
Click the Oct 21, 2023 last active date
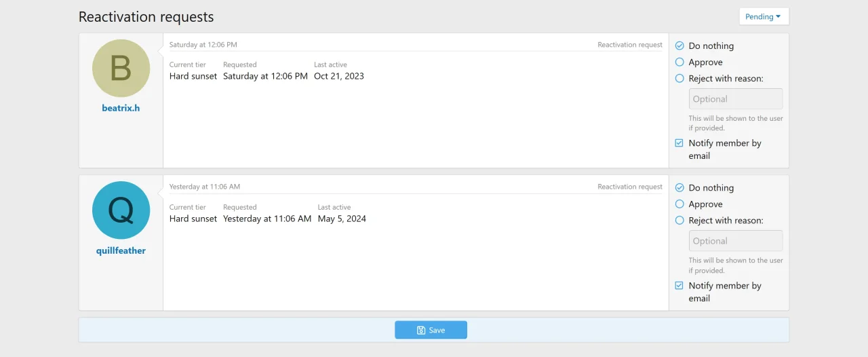click(x=339, y=76)
